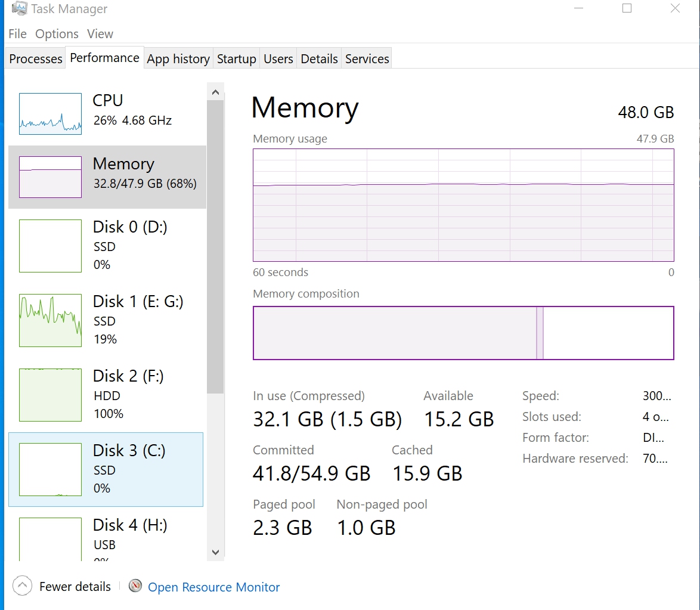Click the 'Memory usage' graph label
The image size is (700, 610).
[x=290, y=139]
